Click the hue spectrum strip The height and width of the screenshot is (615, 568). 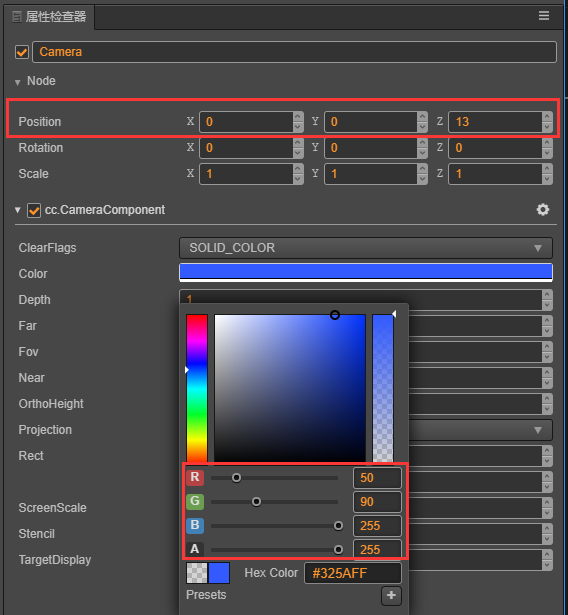197,388
